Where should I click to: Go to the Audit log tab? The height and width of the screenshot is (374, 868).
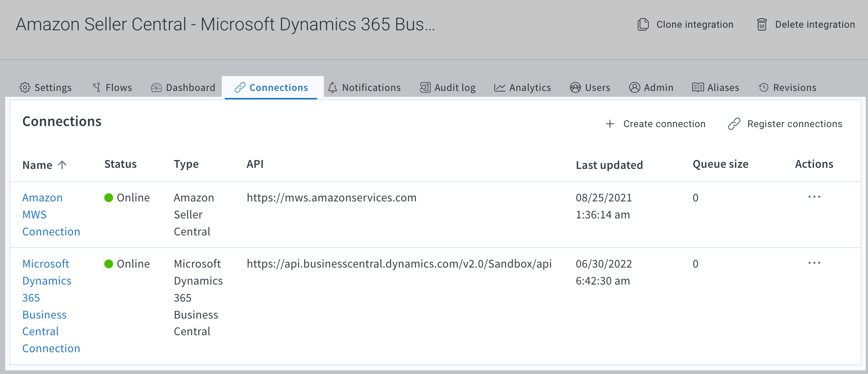[448, 88]
